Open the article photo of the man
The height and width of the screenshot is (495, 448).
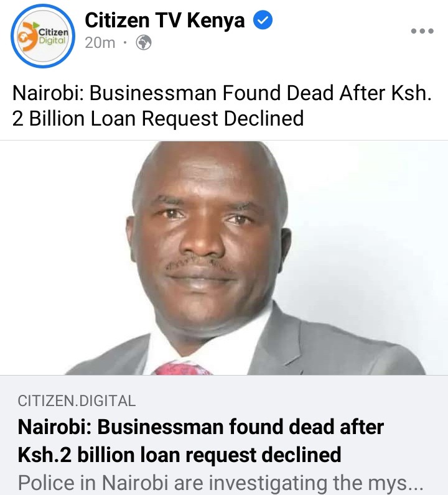click(224, 258)
